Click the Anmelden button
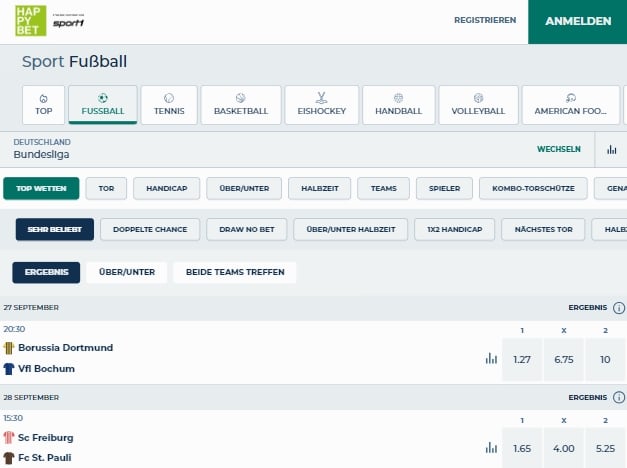 coord(578,22)
